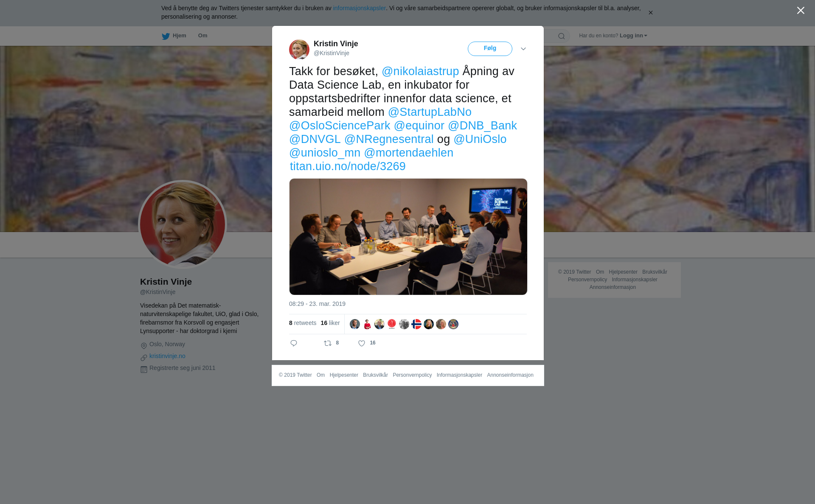815x504 pixels.
Task: Expand the tweet options chevron
Action: tap(523, 49)
